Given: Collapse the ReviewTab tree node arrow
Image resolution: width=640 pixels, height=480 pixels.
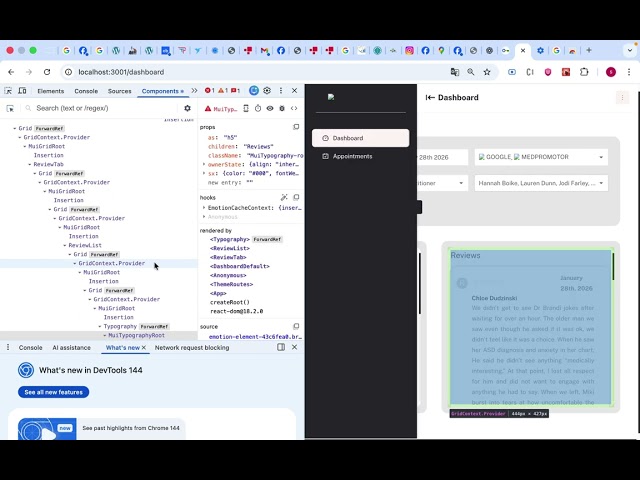Looking at the screenshot, I should pyautogui.click(x=30, y=164).
